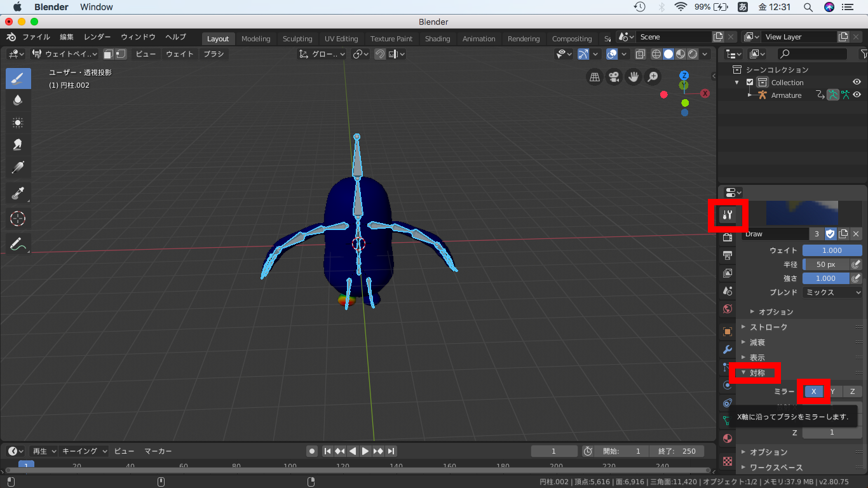Open the 編集 (Edit) menu
The image size is (868, 488).
click(67, 37)
